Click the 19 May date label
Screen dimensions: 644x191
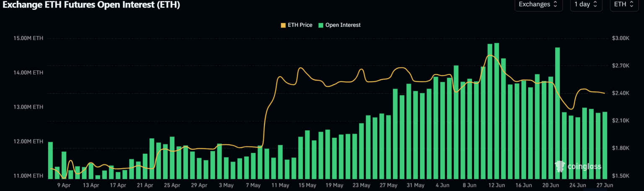[334, 185]
